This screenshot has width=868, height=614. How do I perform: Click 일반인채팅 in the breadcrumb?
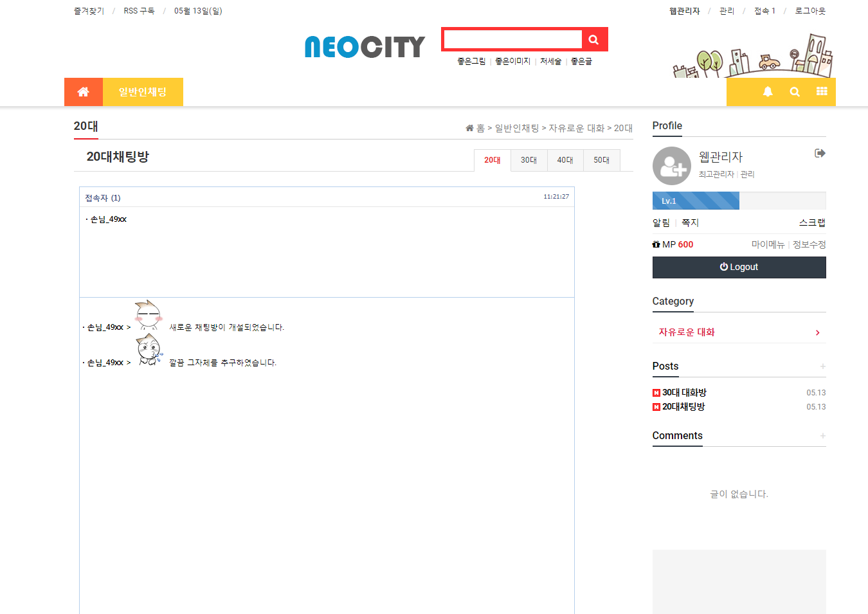tap(517, 128)
